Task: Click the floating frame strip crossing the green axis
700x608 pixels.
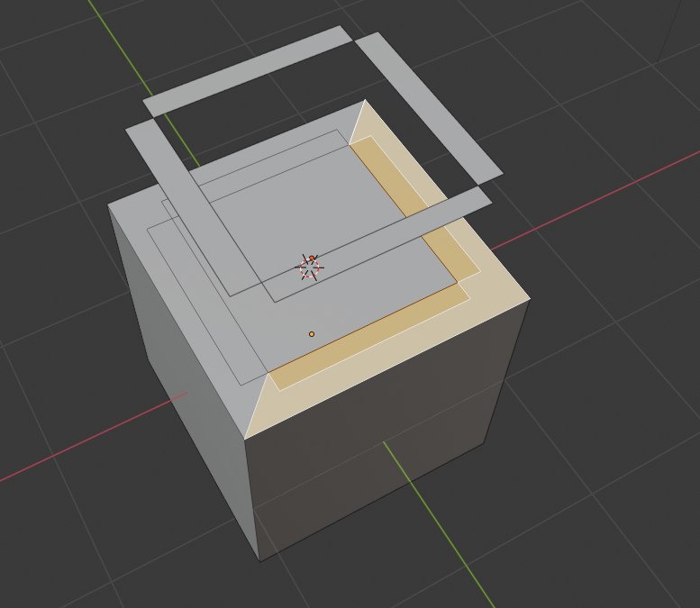Action: pyautogui.click(x=250, y=71)
